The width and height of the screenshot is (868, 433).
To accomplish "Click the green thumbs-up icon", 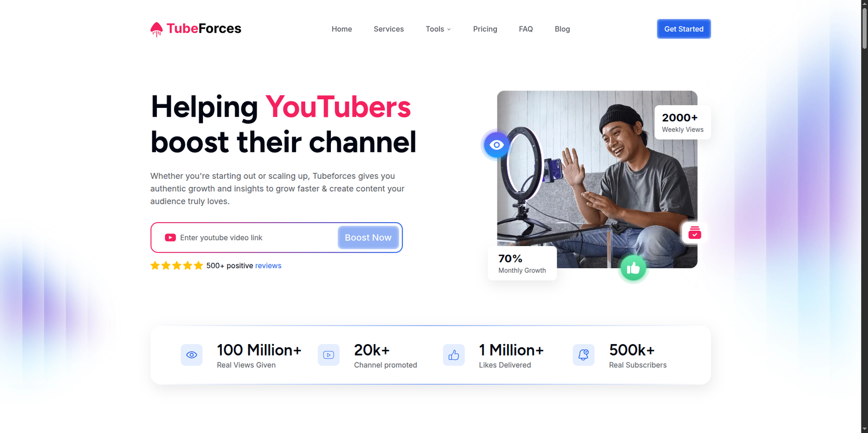I will (633, 268).
